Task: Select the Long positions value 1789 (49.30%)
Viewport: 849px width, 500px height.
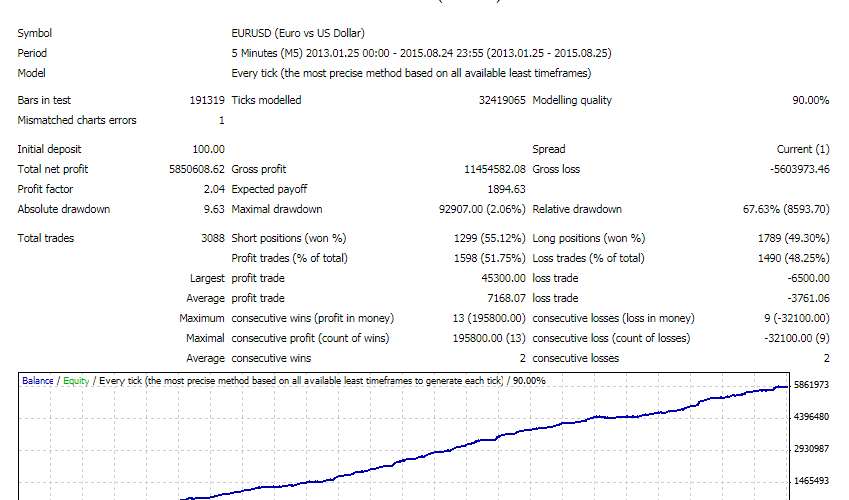Action: (794, 238)
